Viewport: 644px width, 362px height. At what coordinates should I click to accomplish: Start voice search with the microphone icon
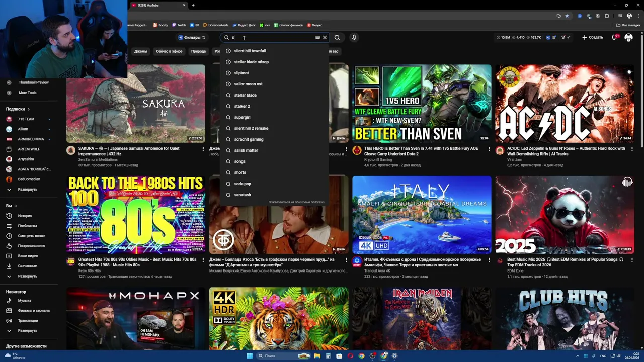click(x=354, y=37)
